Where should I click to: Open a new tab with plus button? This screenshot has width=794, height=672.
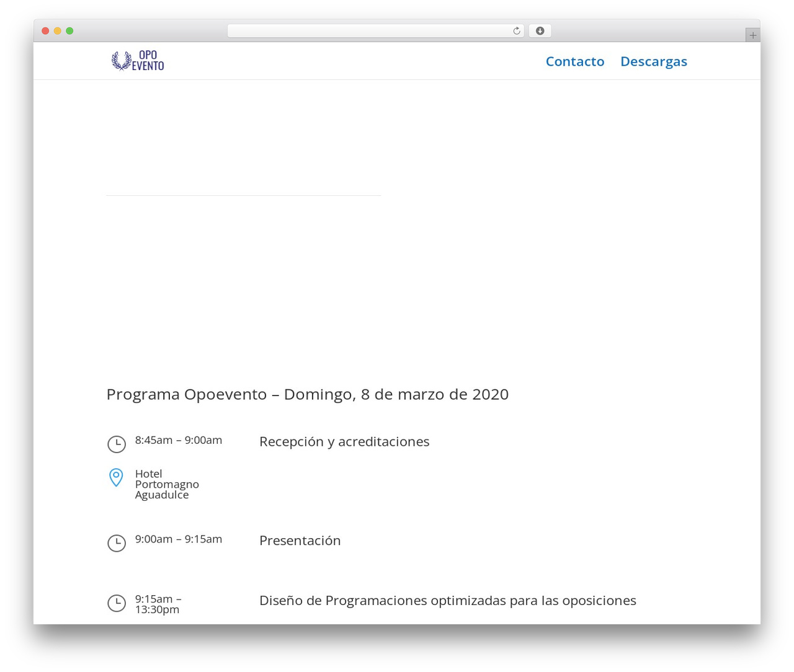[752, 35]
